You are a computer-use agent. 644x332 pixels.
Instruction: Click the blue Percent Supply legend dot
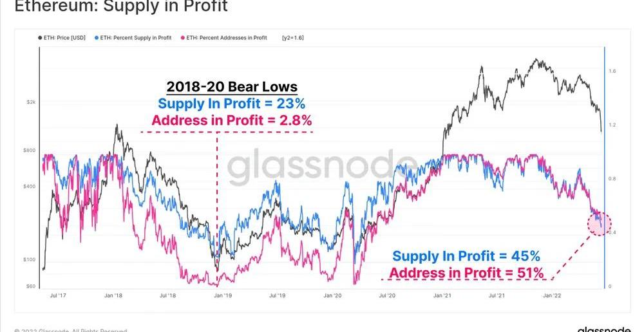pyautogui.click(x=96, y=38)
